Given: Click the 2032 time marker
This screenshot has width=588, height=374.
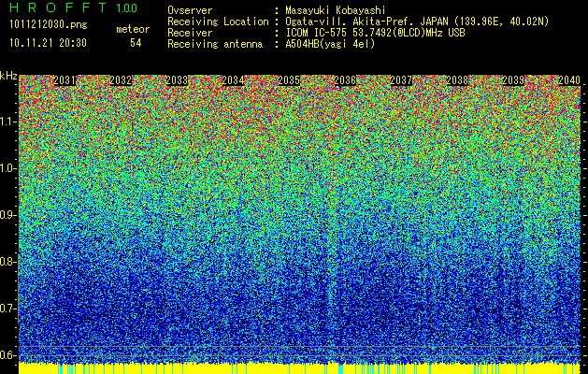Looking at the screenshot, I should tap(121, 80).
